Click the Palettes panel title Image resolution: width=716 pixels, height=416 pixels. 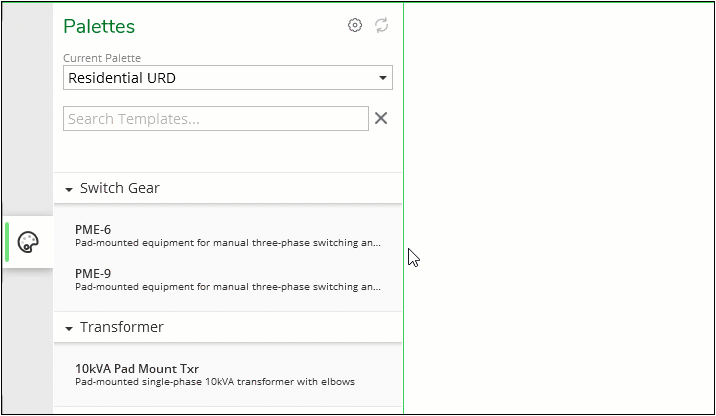click(99, 26)
